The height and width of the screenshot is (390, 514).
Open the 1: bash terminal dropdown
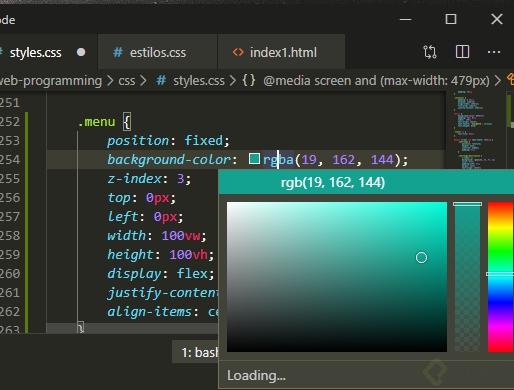[x=195, y=352]
